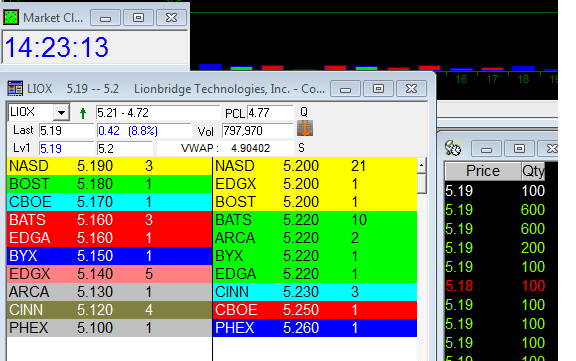Click the orange anchor icon
Viewport: 576px width, 361px height.
point(305,128)
